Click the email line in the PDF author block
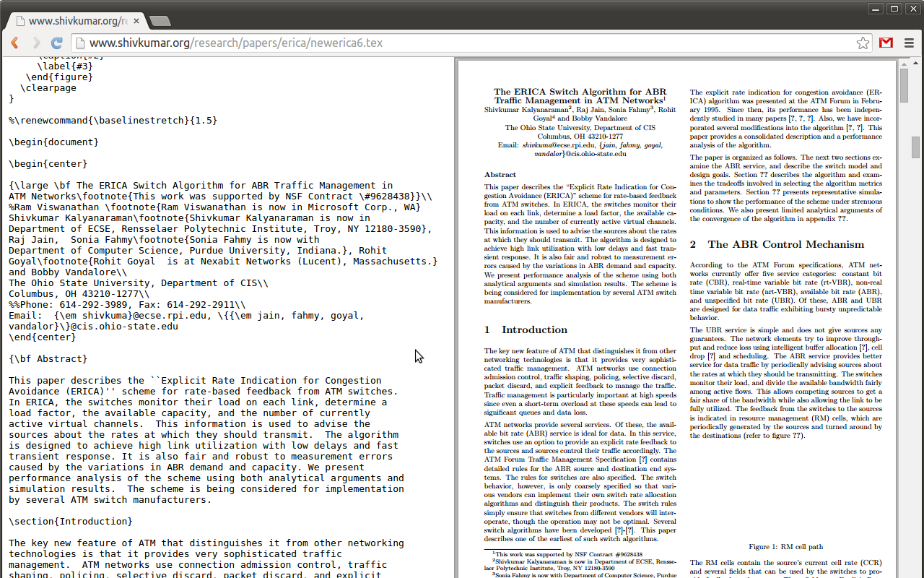The height and width of the screenshot is (578, 924). [580, 149]
